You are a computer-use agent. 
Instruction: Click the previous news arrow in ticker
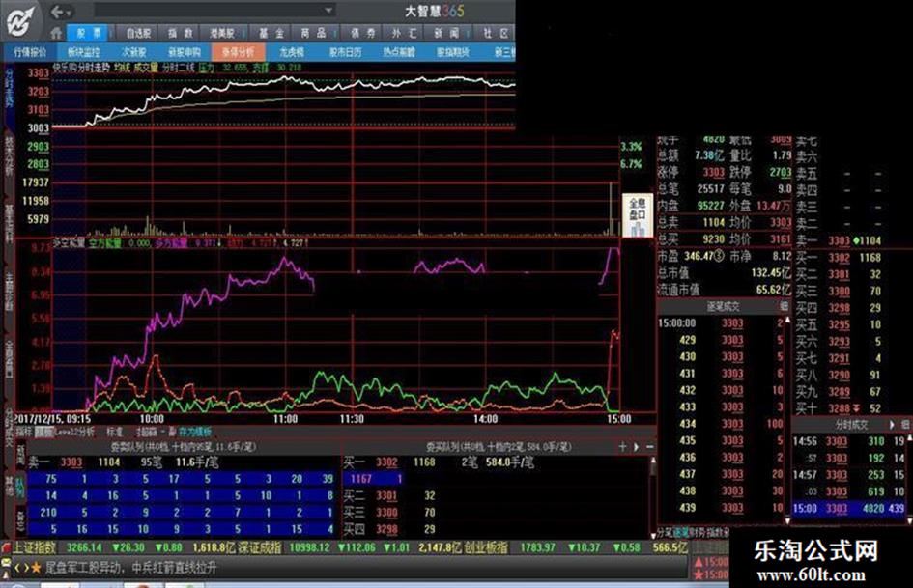click(17, 567)
